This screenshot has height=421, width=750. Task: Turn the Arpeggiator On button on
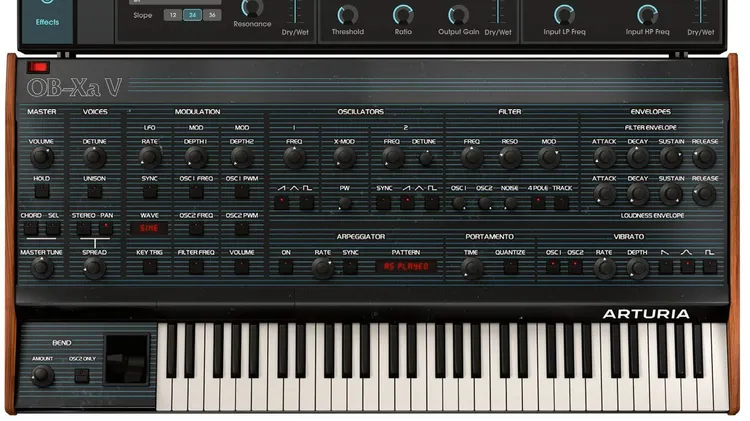pos(286,266)
